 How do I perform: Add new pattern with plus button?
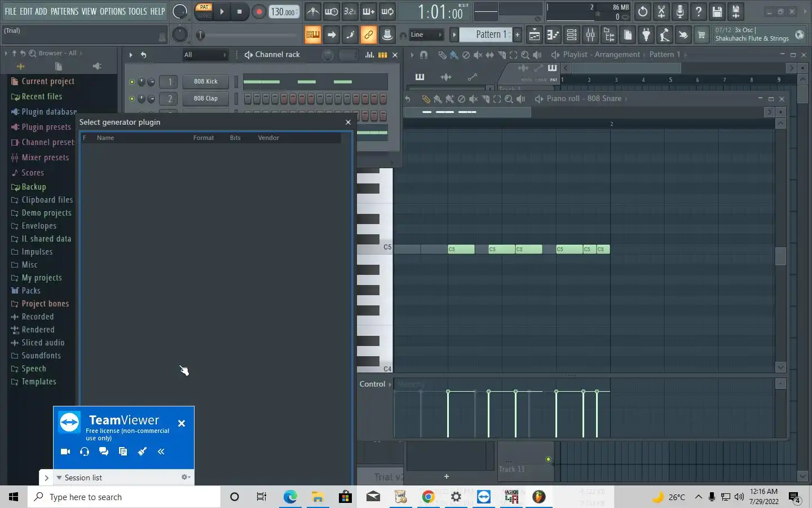pos(517,34)
